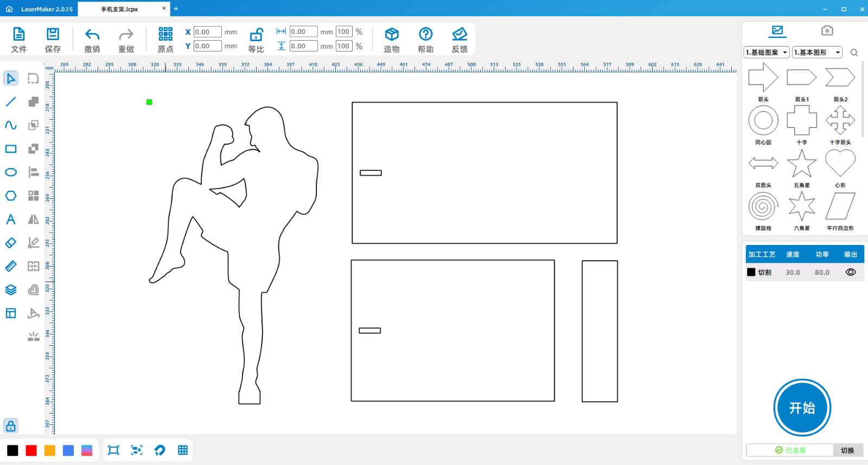The width and height of the screenshot is (868, 465).
Task: Open the 1.基本图形 shape dropdown
Action: (817, 53)
